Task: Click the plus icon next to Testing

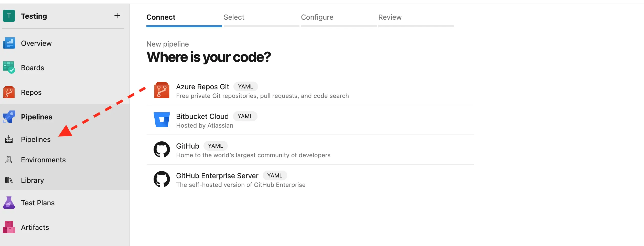Action: pos(117,16)
